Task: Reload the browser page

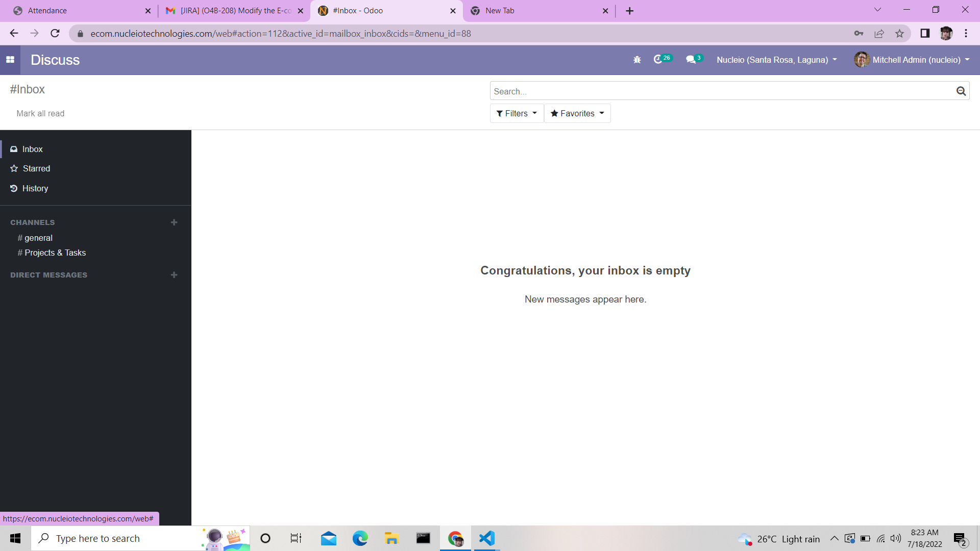Action: pyautogui.click(x=55, y=34)
